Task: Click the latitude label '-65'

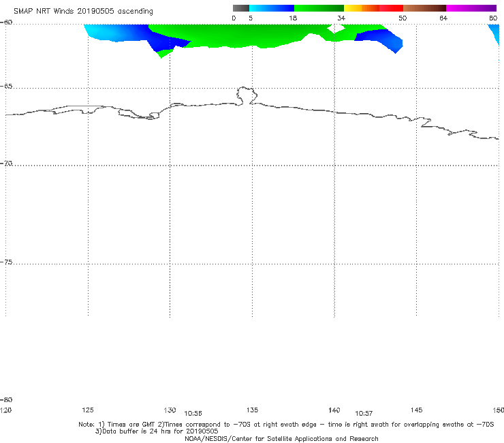Action: tap(6, 87)
